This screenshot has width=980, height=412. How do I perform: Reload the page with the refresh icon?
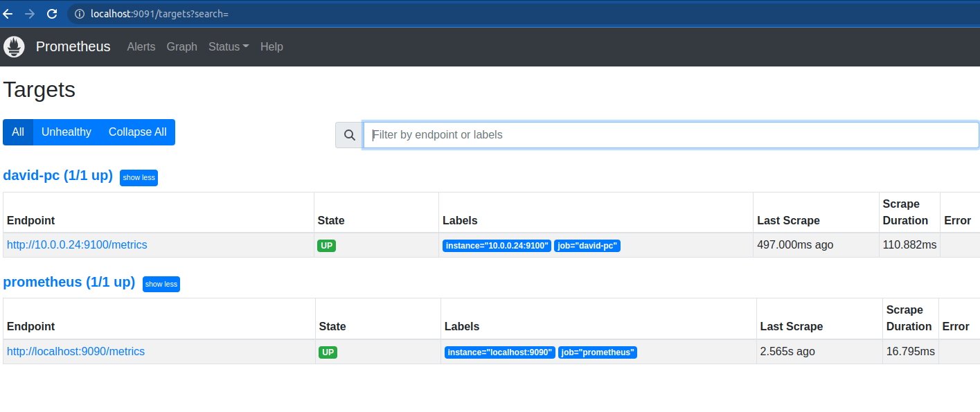[x=51, y=14]
